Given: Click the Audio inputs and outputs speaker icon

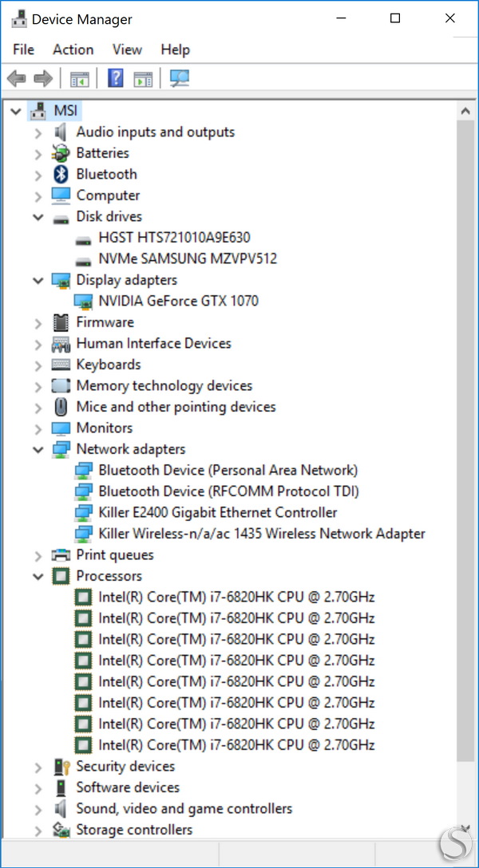Looking at the screenshot, I should tap(61, 132).
